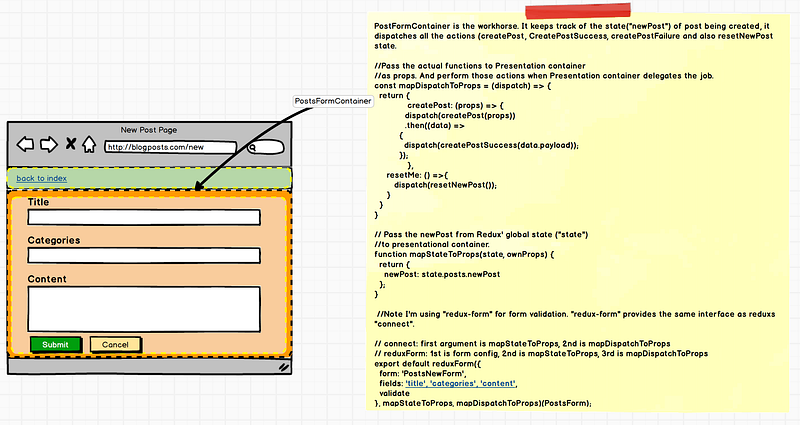
Task: Click the 'validate' code line
Action: (x=394, y=393)
